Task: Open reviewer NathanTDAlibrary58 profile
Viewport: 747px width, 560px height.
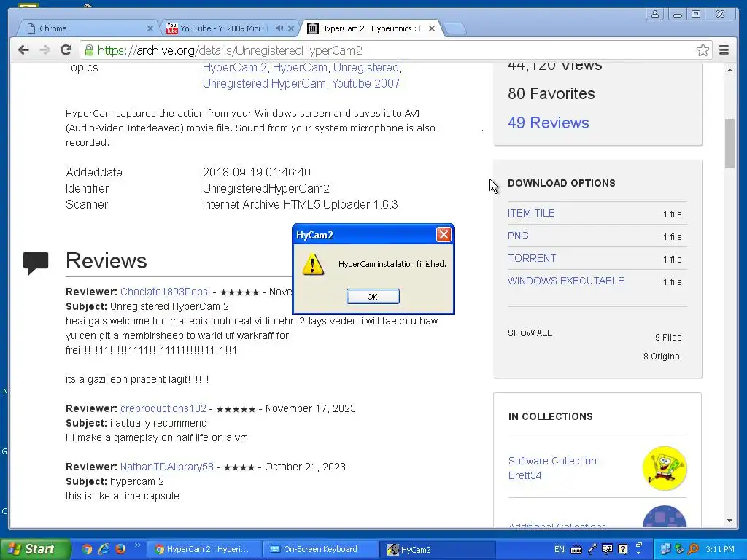Action: pos(167,467)
